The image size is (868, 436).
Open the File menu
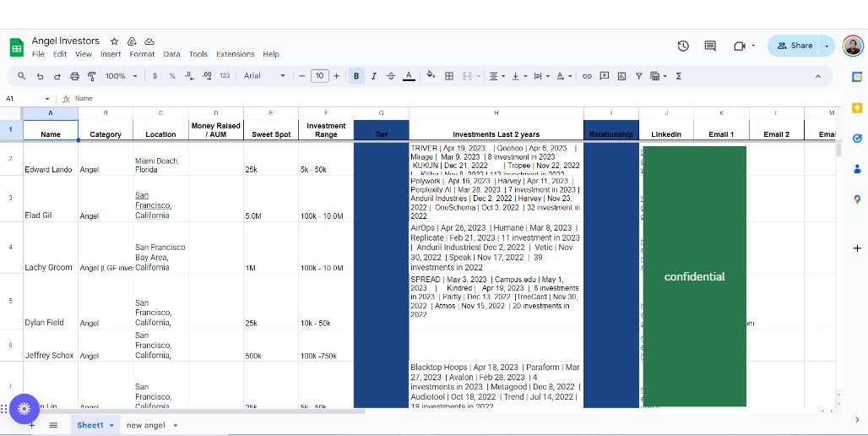point(38,54)
